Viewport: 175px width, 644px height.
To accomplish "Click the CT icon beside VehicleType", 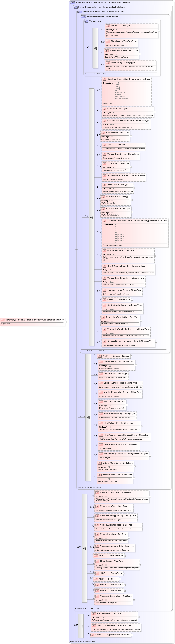I will pos(86,21).
